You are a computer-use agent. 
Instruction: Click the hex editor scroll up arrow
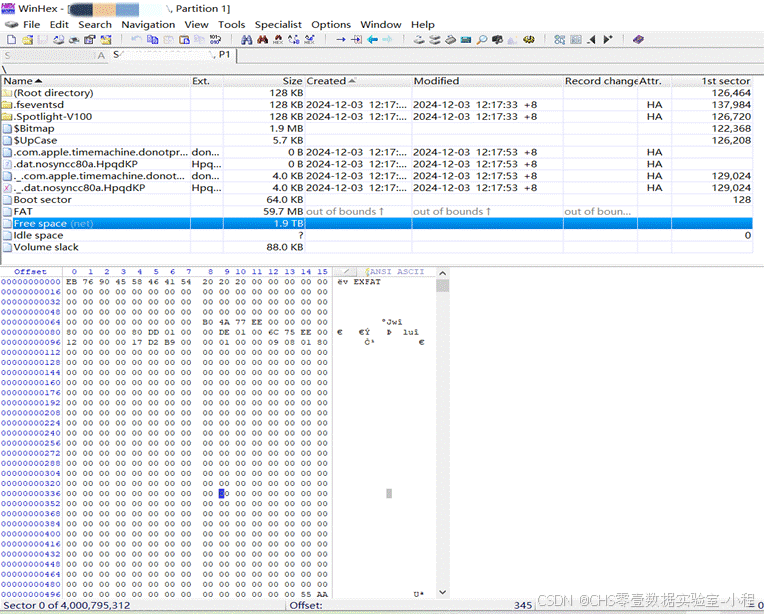point(442,273)
